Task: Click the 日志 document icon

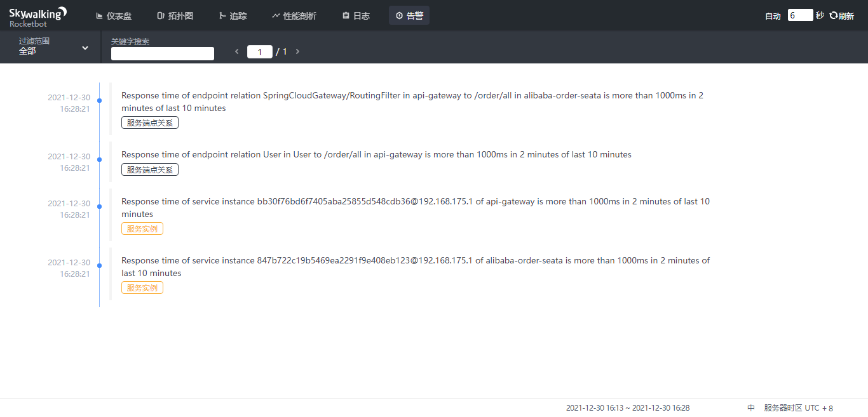Action: (x=346, y=16)
